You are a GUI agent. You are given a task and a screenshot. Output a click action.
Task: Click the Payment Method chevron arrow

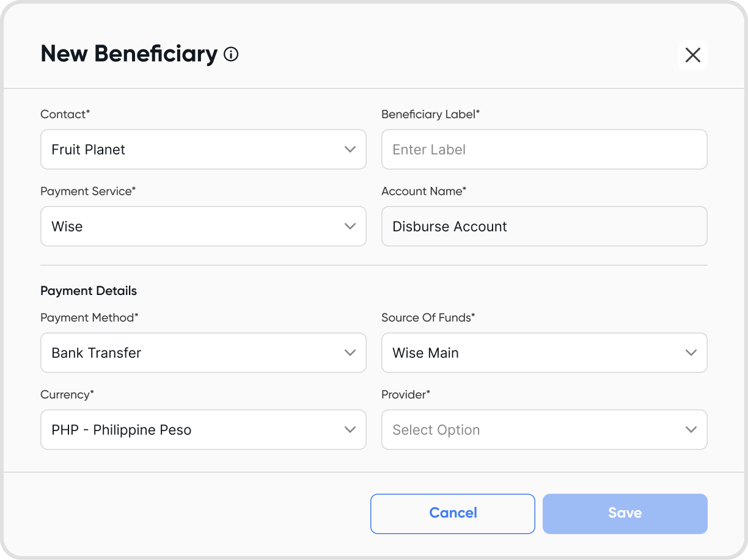coord(350,352)
